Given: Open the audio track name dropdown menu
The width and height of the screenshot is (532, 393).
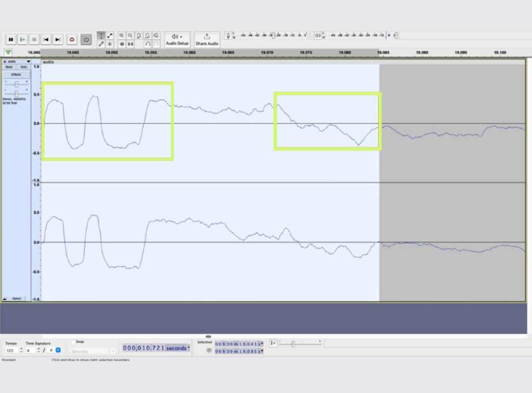Looking at the screenshot, I should [29, 61].
